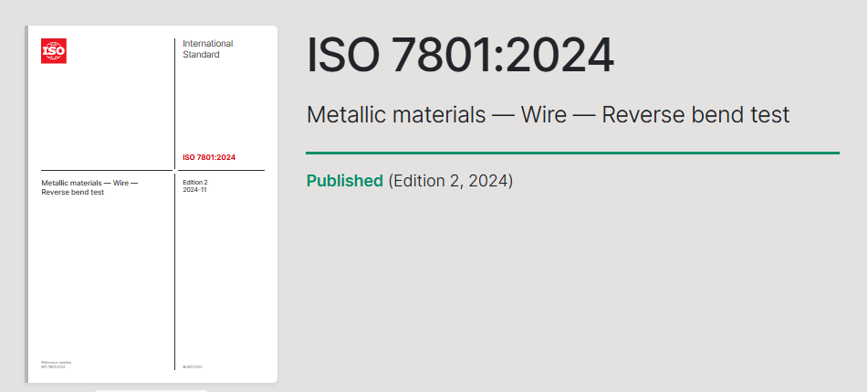Click the horizontal black line on the cover
Screen dimensions: 868x392
coord(110,170)
